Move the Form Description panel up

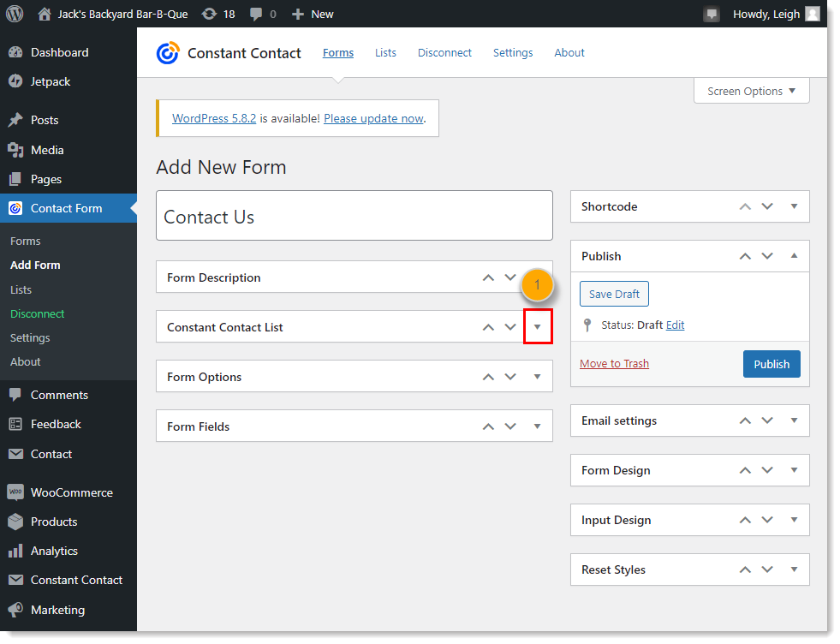(x=488, y=277)
